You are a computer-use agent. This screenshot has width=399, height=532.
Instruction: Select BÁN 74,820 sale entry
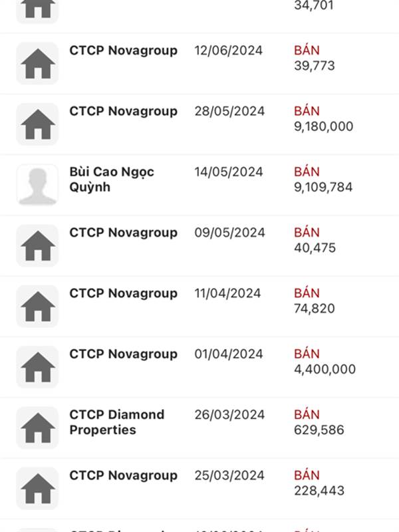[x=314, y=301]
